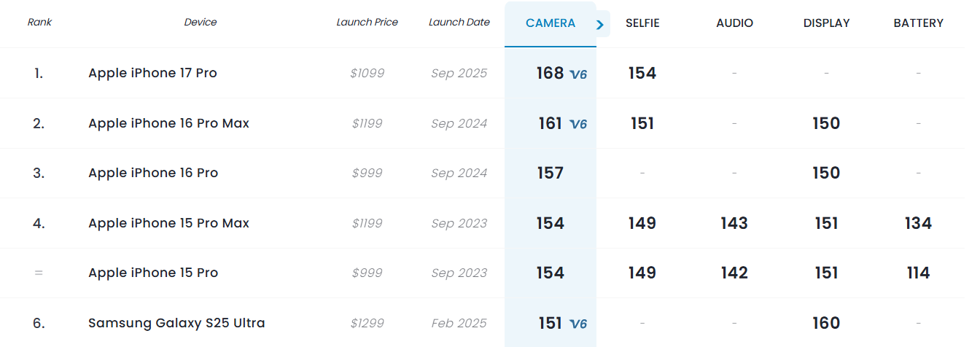This screenshot has width=980, height=347.
Task: Expand the Camera column chevron arrow
Action: click(x=600, y=25)
